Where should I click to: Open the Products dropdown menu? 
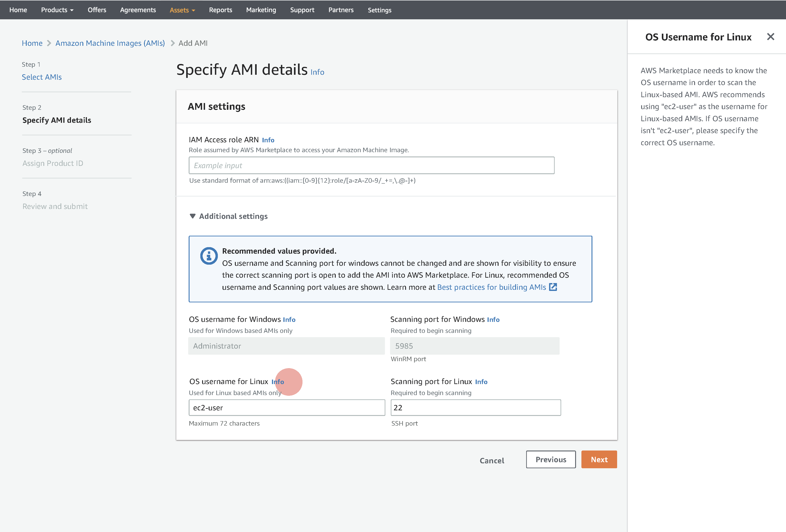57,10
